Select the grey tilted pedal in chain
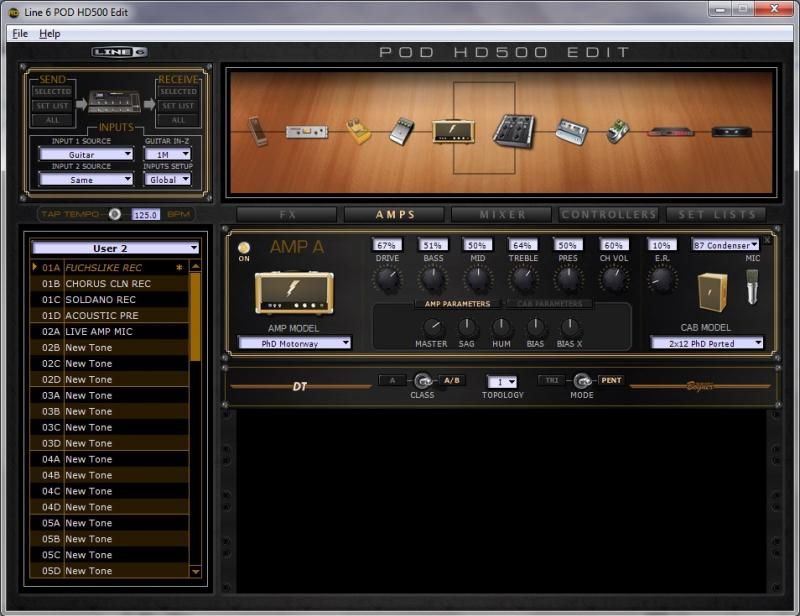This screenshot has width=800, height=616. (402, 131)
